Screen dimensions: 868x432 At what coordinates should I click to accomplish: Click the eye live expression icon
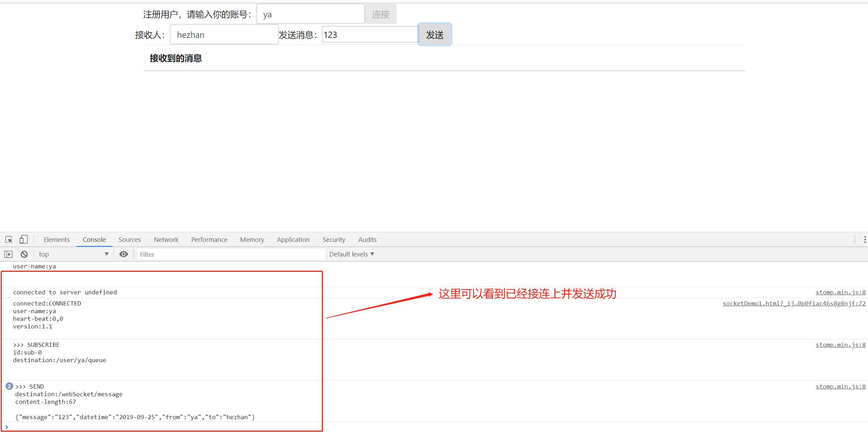pos(124,254)
